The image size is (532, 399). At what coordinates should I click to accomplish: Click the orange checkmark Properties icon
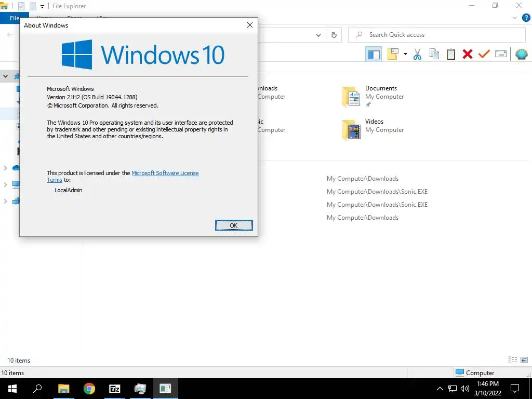pos(484,54)
